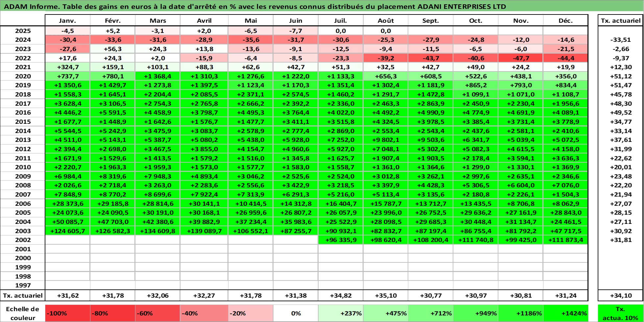Click cell value +9 802,1 in 2013 row
Screen dimensions: 644x322
tap(386, 140)
